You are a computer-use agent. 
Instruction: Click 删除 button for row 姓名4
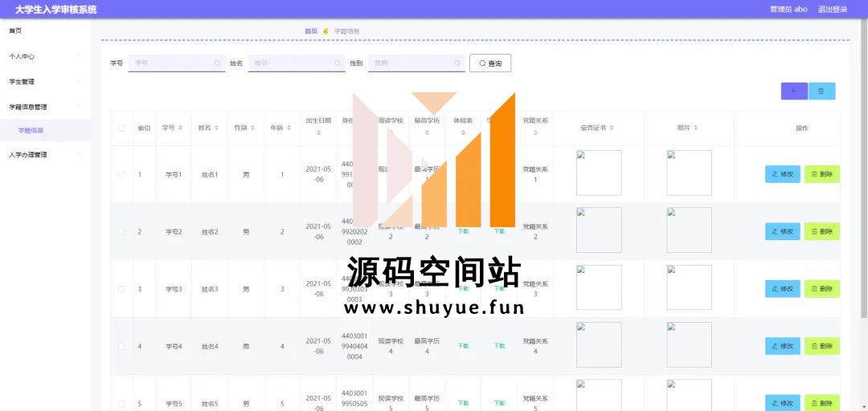(821, 346)
